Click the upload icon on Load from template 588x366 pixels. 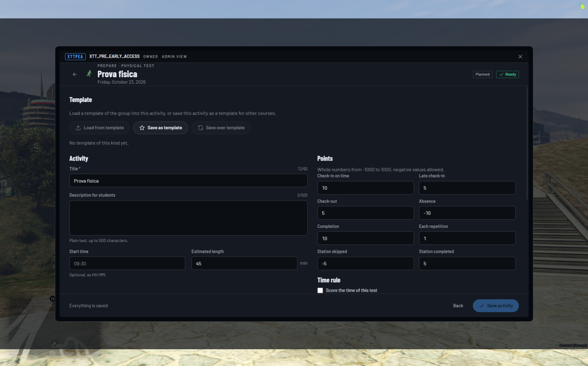tap(78, 128)
